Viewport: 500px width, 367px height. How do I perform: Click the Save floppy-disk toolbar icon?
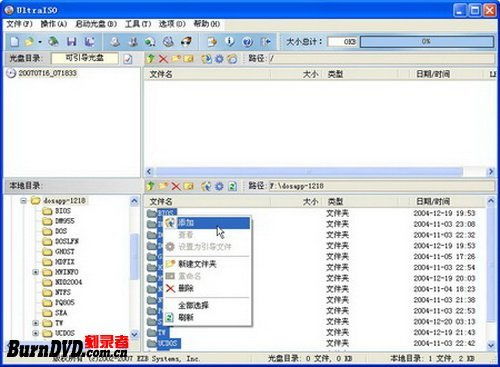(71, 42)
